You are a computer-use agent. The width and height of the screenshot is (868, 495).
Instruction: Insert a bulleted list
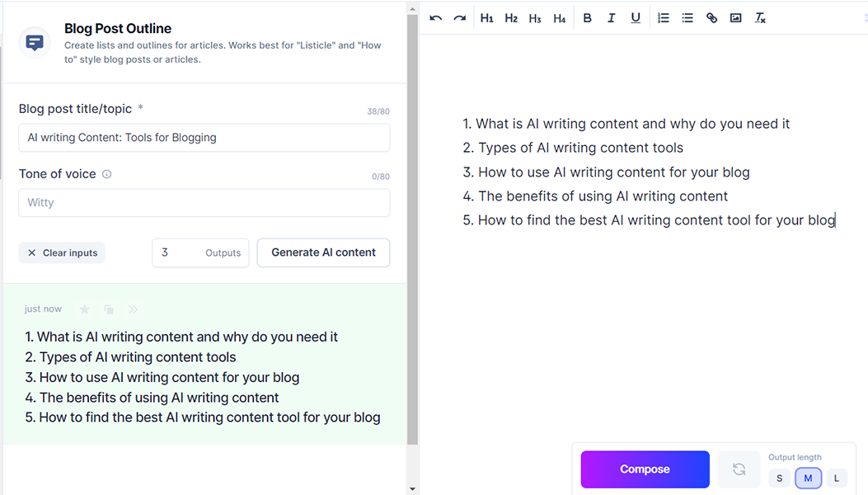click(687, 18)
